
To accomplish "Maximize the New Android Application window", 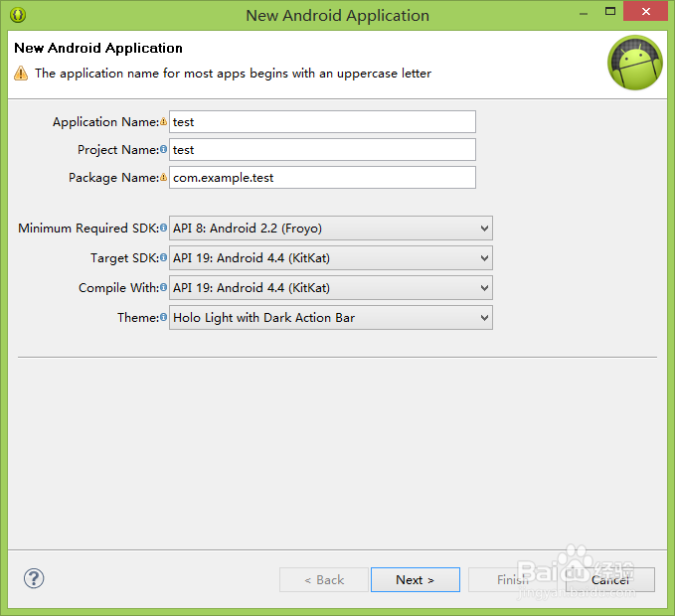I will (x=610, y=12).
